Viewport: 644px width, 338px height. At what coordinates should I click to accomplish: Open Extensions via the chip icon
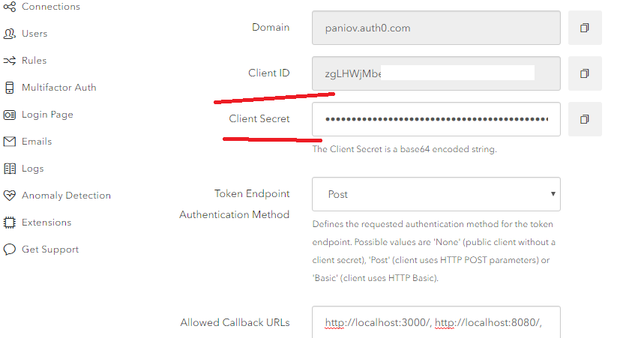[x=10, y=223]
